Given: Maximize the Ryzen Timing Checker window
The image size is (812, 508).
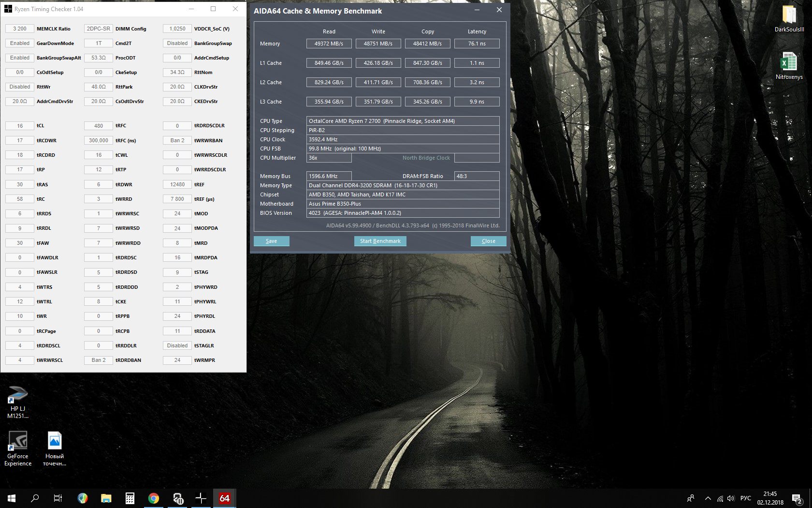Looking at the screenshot, I should 213,9.
